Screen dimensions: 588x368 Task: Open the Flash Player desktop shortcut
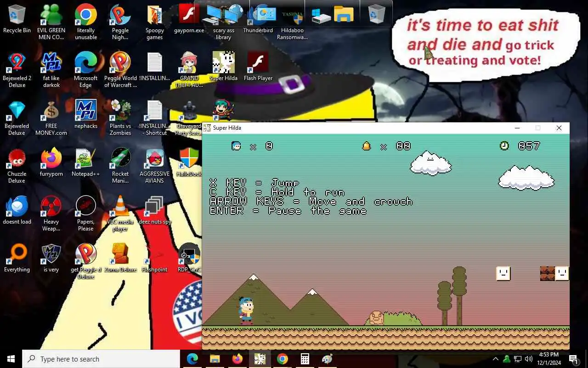[258, 67]
